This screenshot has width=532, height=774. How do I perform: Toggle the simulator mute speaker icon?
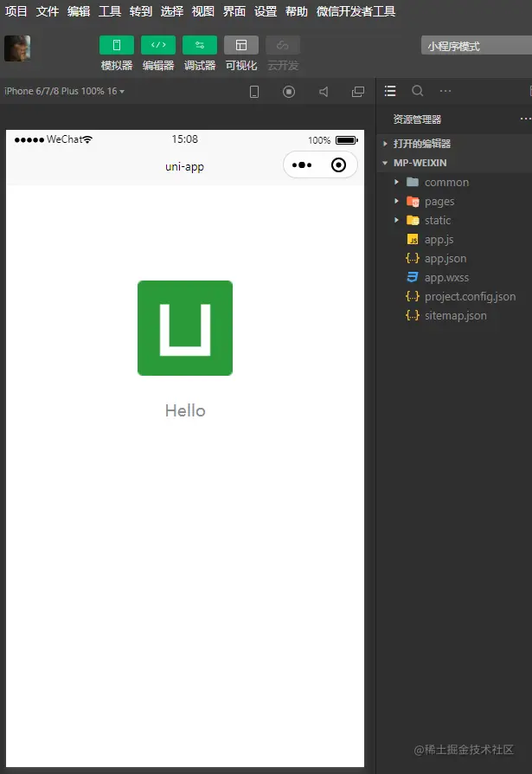point(324,92)
